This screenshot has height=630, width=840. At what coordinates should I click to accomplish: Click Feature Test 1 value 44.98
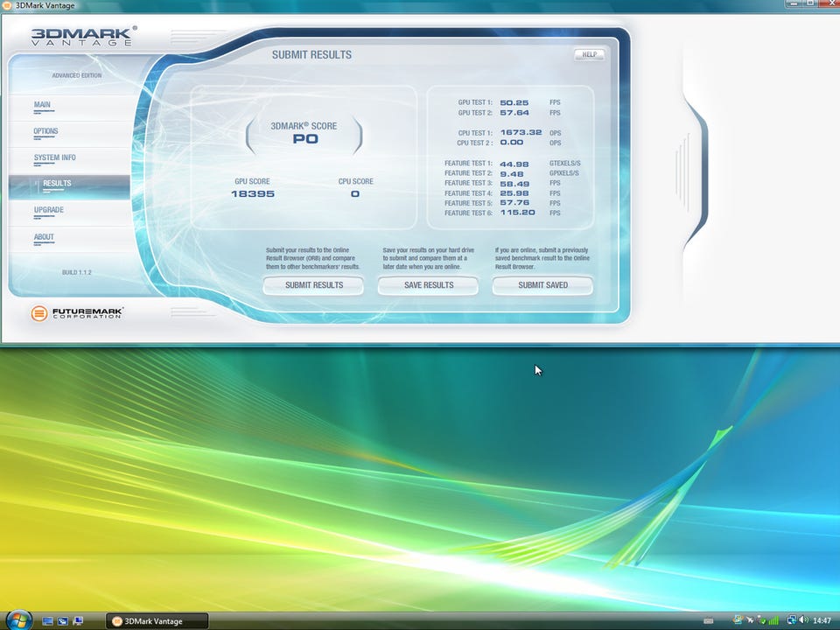click(514, 164)
